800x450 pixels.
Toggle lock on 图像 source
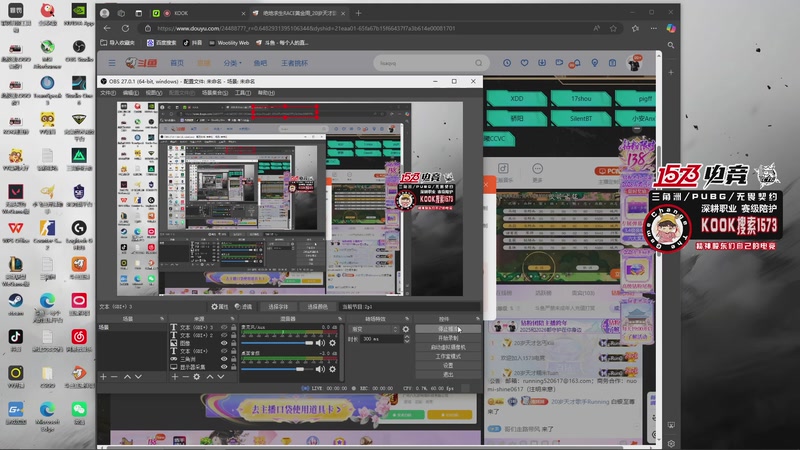tap(233, 343)
